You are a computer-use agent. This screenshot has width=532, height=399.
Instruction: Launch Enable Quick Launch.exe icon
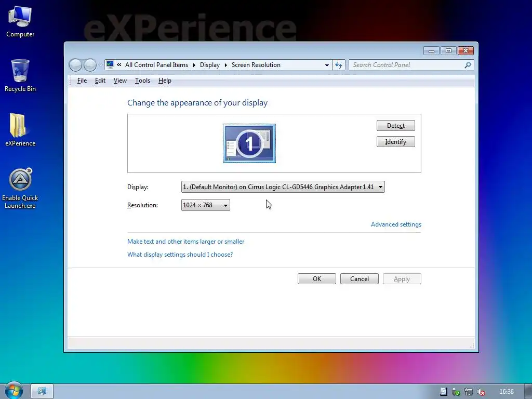coord(20,188)
